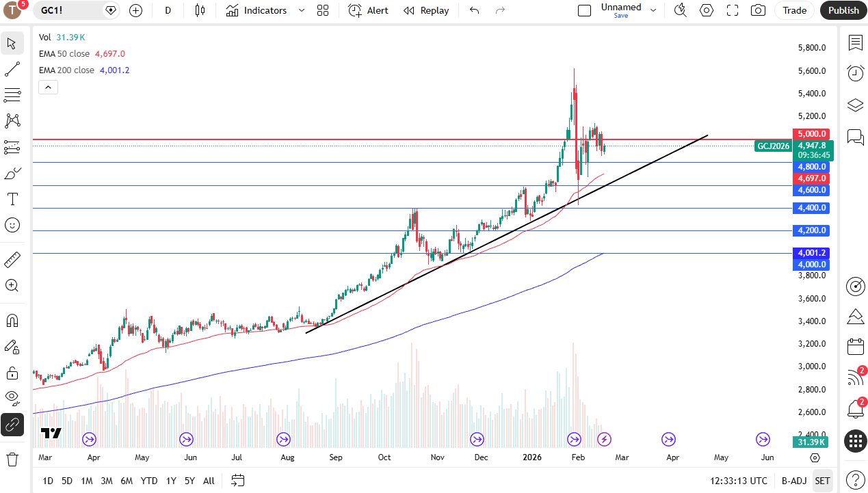This screenshot has width=868, height=493.
Task: Select the trend line drawing tool
Action: 12,69
